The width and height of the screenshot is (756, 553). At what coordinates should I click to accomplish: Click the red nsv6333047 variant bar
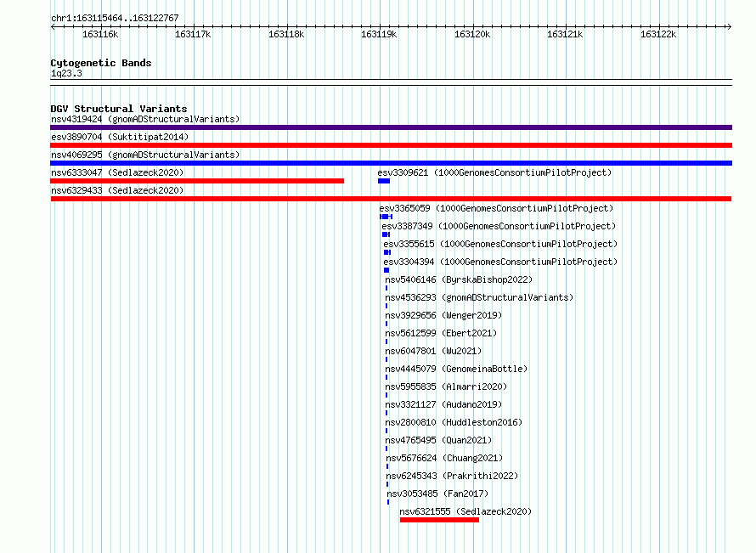click(197, 181)
